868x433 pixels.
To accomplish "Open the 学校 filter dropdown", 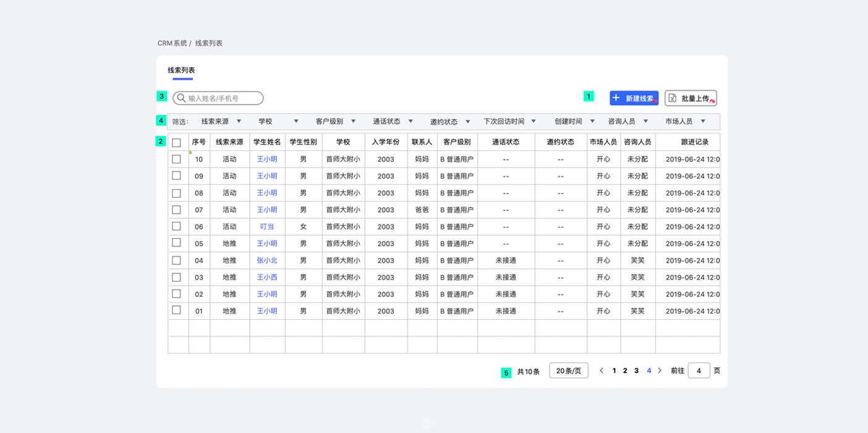I will coord(278,121).
